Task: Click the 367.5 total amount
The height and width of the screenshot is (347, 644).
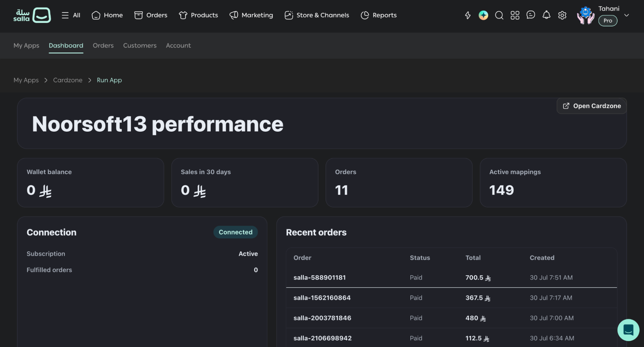Action: [478, 298]
